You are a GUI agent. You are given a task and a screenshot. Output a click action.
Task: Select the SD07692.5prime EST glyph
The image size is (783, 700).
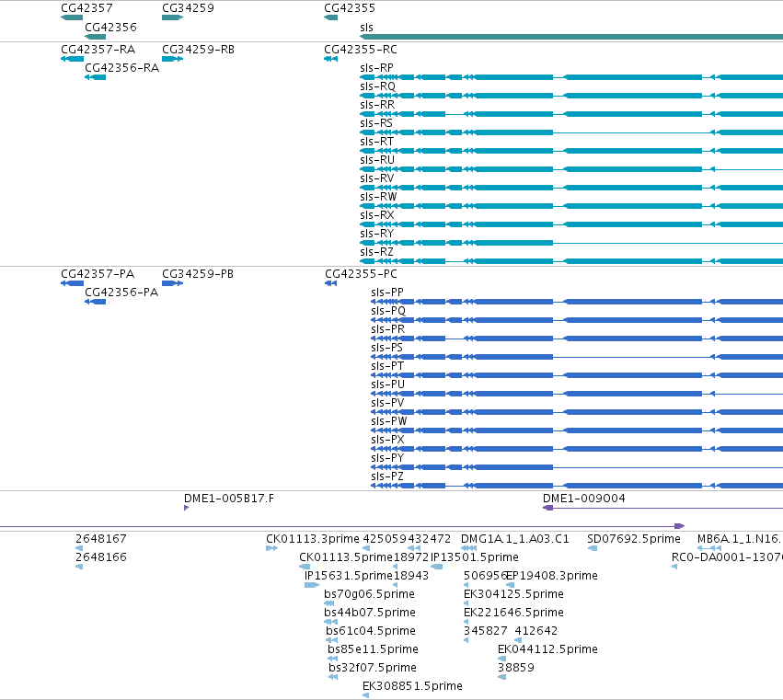tap(593, 548)
